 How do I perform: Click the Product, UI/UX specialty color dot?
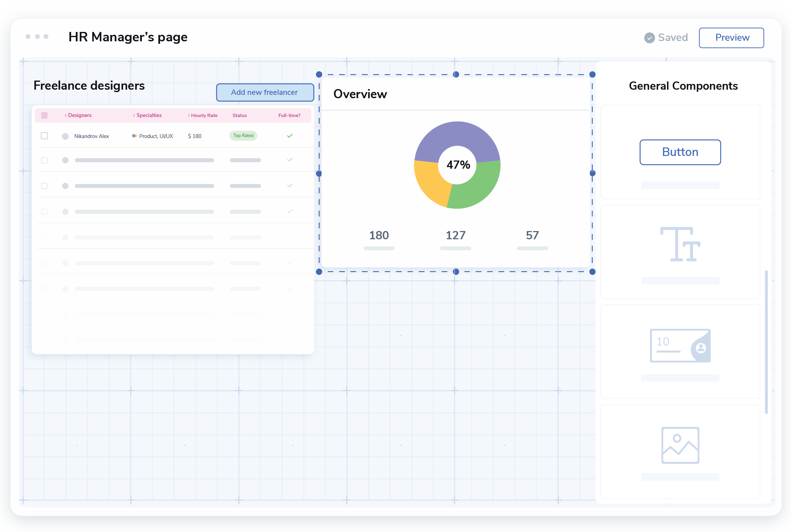pyautogui.click(x=134, y=136)
